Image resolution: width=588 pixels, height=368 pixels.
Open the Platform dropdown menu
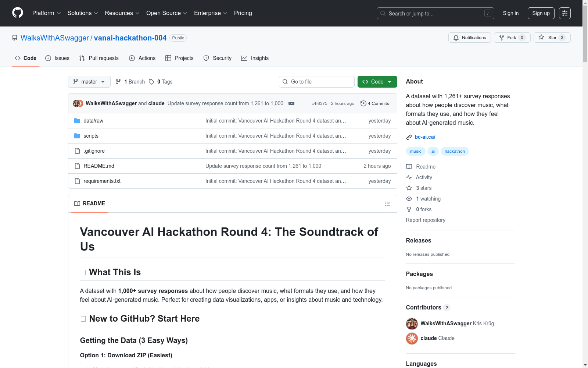[x=47, y=13]
